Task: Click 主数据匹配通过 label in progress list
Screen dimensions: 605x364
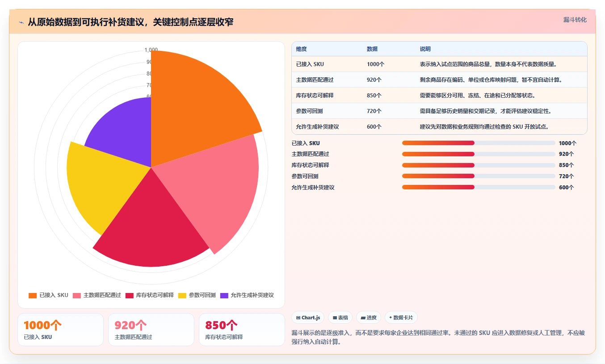Action: 310,154
